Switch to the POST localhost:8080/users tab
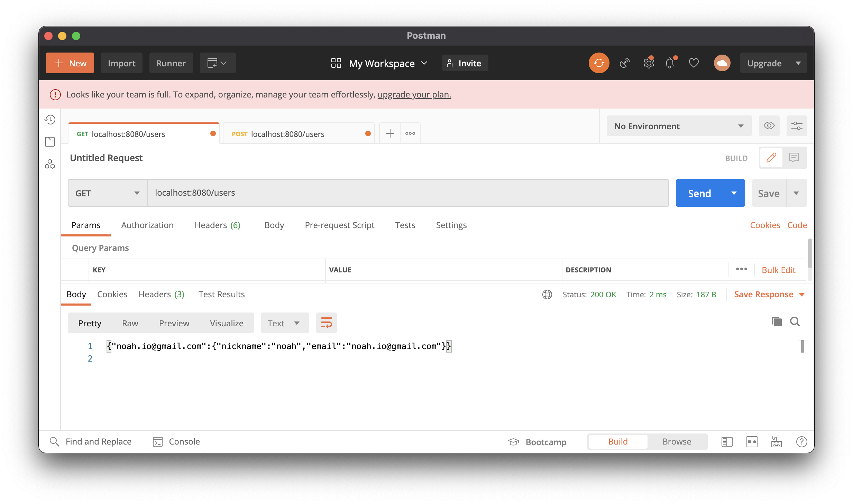Screen dimensions: 853x504 (x=299, y=134)
